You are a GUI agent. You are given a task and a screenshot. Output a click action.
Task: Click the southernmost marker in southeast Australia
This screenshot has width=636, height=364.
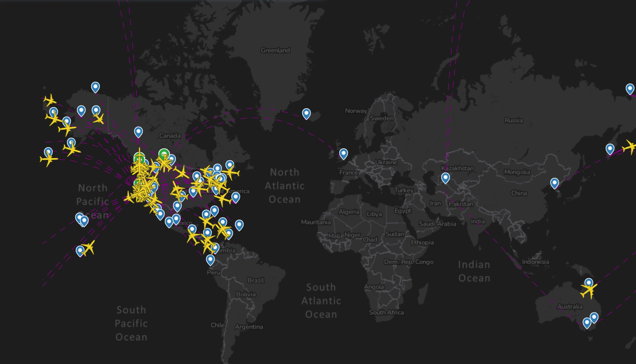pyautogui.click(x=587, y=322)
